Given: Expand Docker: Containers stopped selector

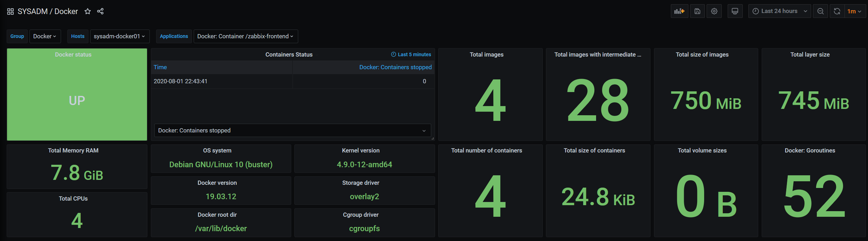Looking at the screenshot, I should click(292, 130).
